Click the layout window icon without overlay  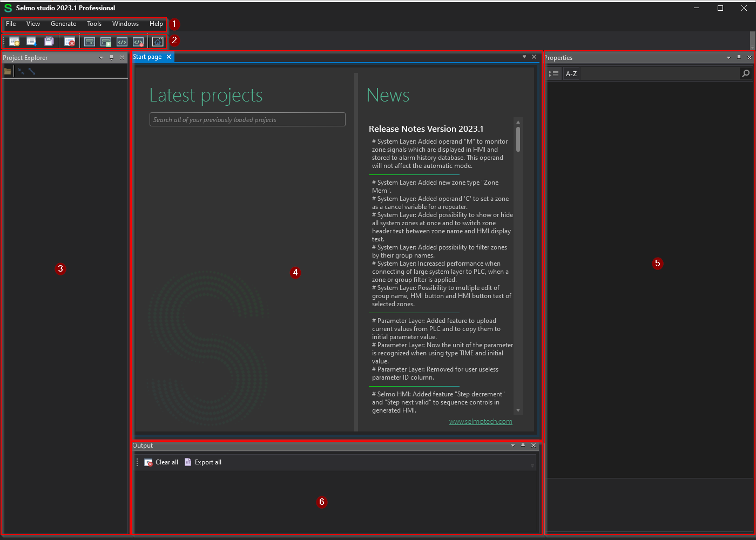point(90,42)
